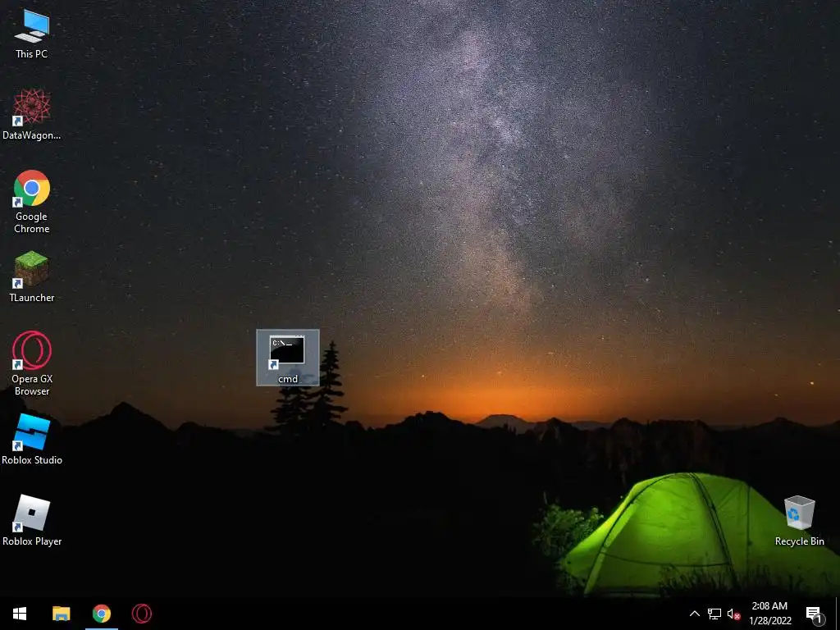Open the Action Center notifications icon
The width and height of the screenshot is (840, 630).
pos(814,614)
